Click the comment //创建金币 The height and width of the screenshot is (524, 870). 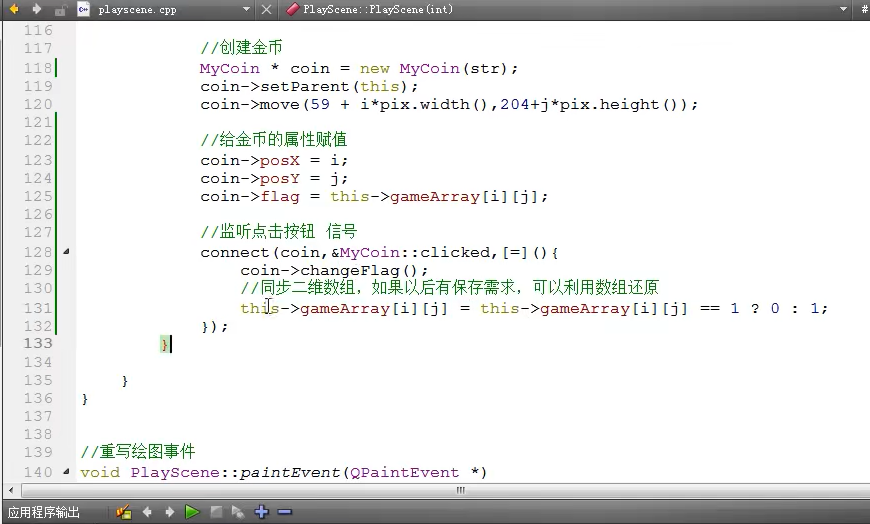point(241,48)
